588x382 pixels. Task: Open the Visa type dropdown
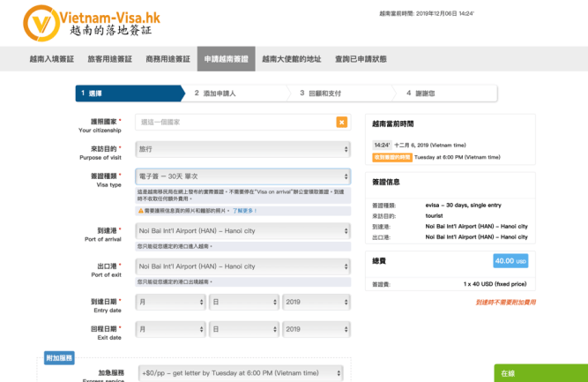242,176
